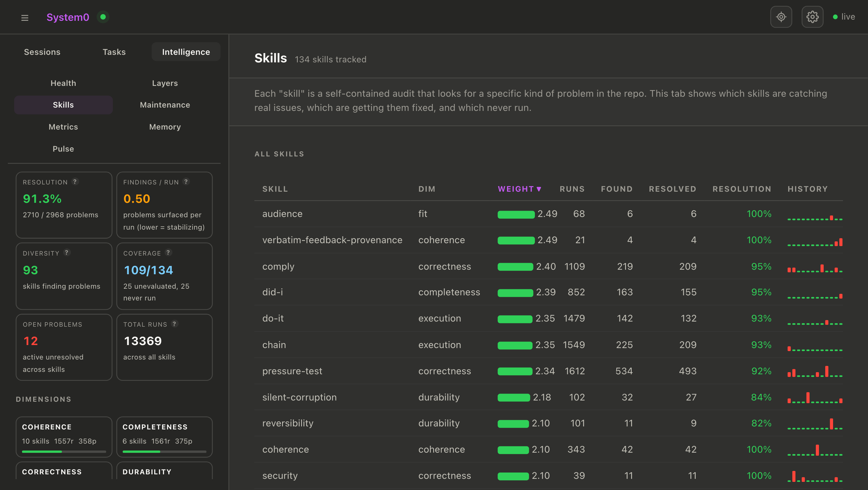Open the hamburger menu
Viewport: 868px width, 490px height.
pos(25,17)
